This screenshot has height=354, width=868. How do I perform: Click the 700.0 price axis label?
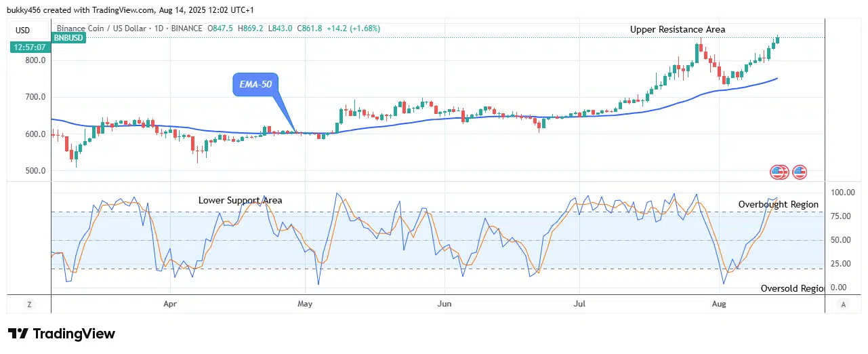(35, 97)
